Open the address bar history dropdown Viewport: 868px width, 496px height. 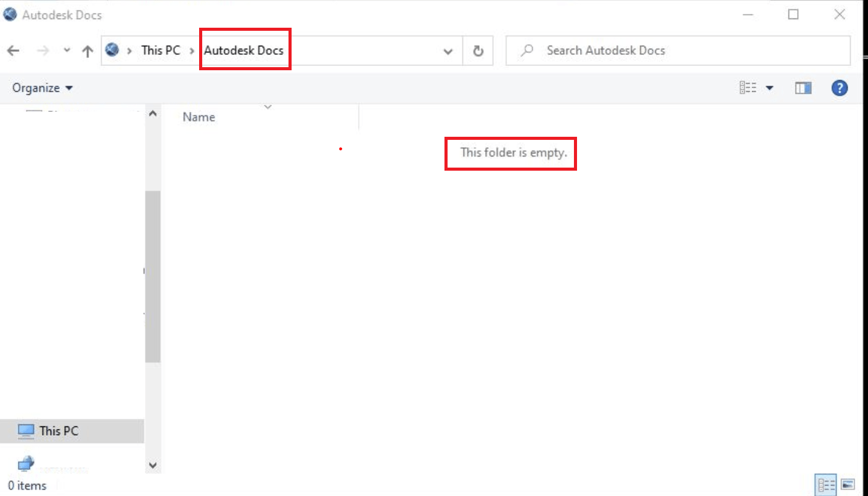pos(448,51)
